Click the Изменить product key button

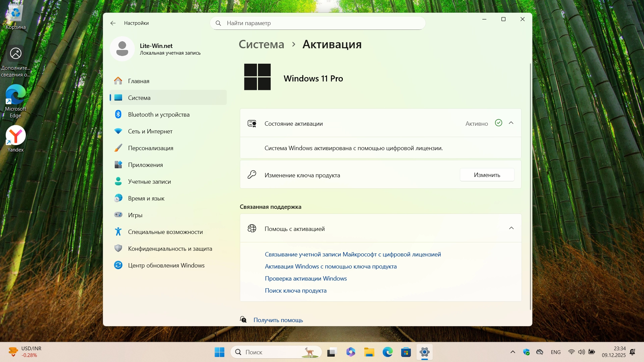pyautogui.click(x=487, y=175)
